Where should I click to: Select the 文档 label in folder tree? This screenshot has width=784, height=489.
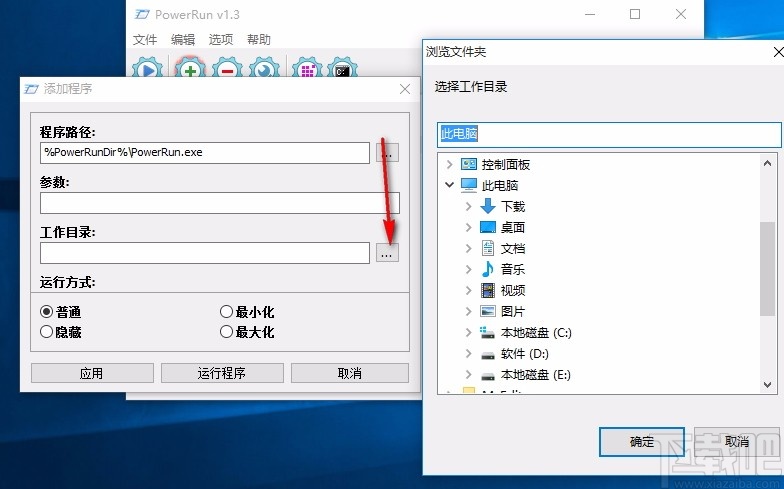point(513,248)
